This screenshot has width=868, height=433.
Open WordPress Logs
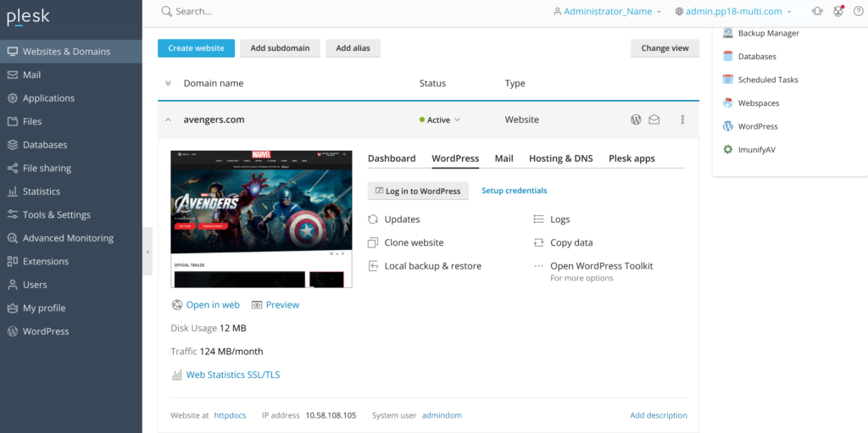point(551,219)
